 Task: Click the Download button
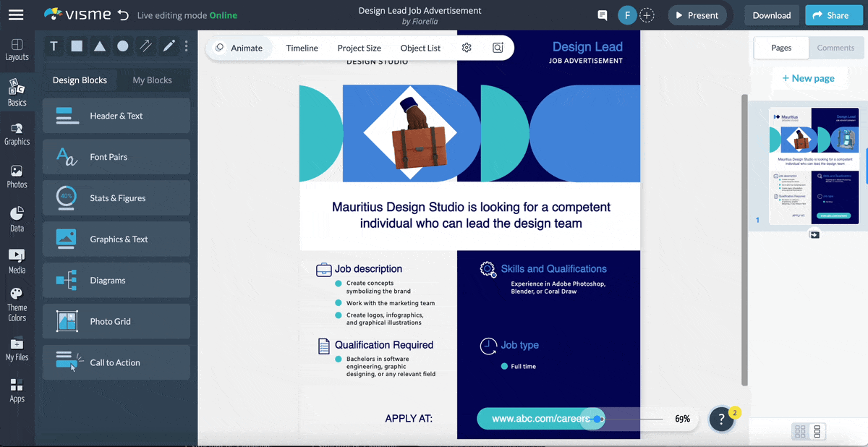771,15
